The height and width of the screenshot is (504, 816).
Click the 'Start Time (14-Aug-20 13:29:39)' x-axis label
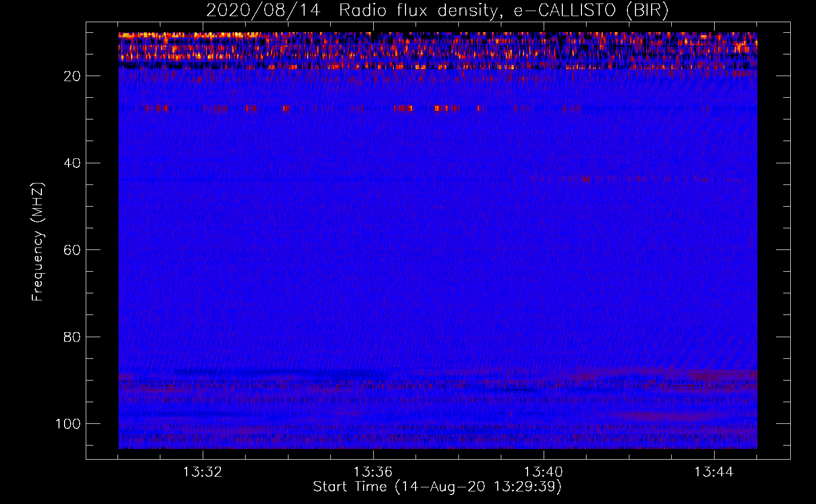tap(437, 487)
